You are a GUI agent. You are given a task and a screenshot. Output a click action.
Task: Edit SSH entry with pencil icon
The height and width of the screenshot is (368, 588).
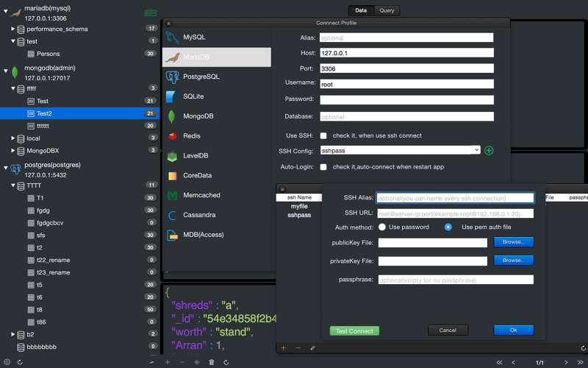pos(312,348)
